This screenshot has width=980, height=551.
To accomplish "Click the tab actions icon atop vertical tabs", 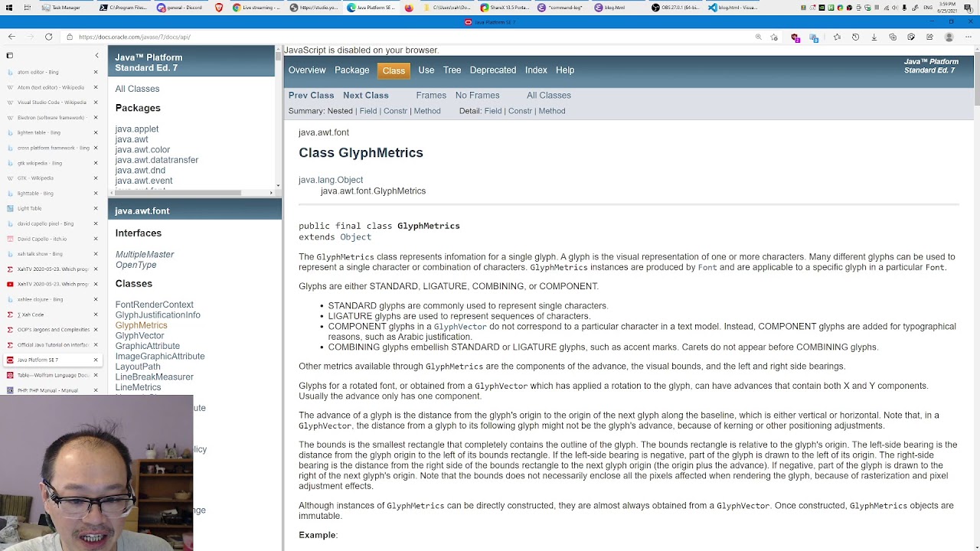I will pos(9,55).
